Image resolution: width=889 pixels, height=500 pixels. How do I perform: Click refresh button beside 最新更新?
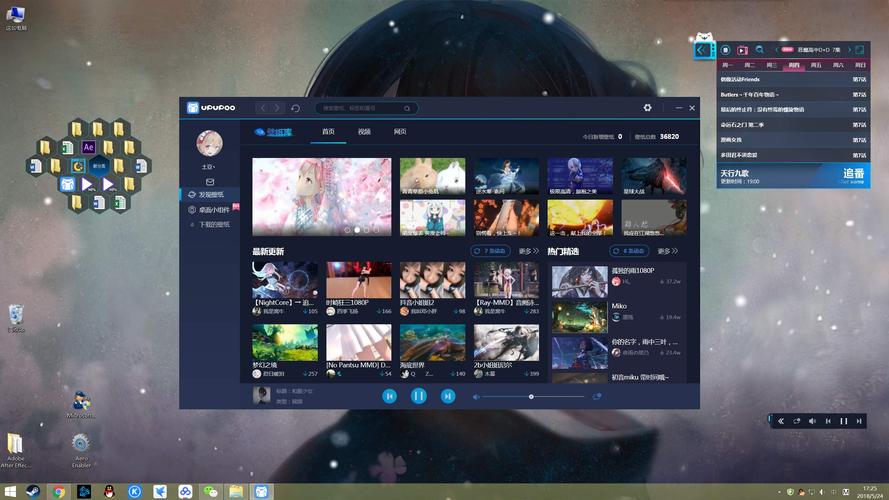click(490, 251)
